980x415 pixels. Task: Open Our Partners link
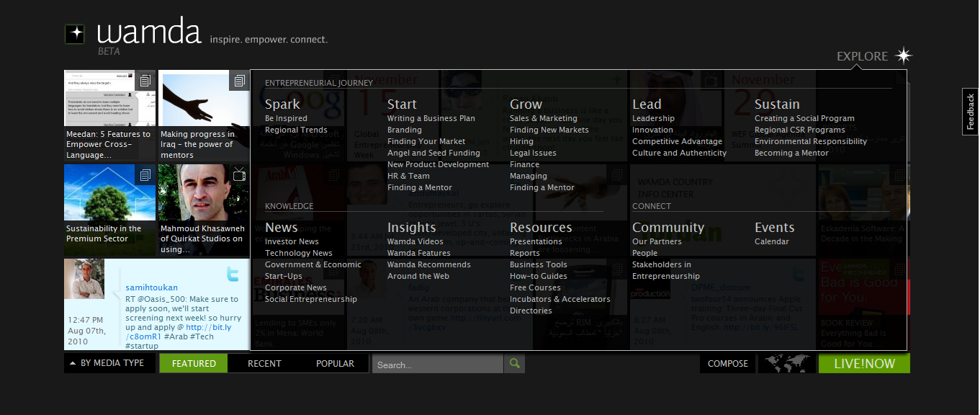click(x=657, y=241)
